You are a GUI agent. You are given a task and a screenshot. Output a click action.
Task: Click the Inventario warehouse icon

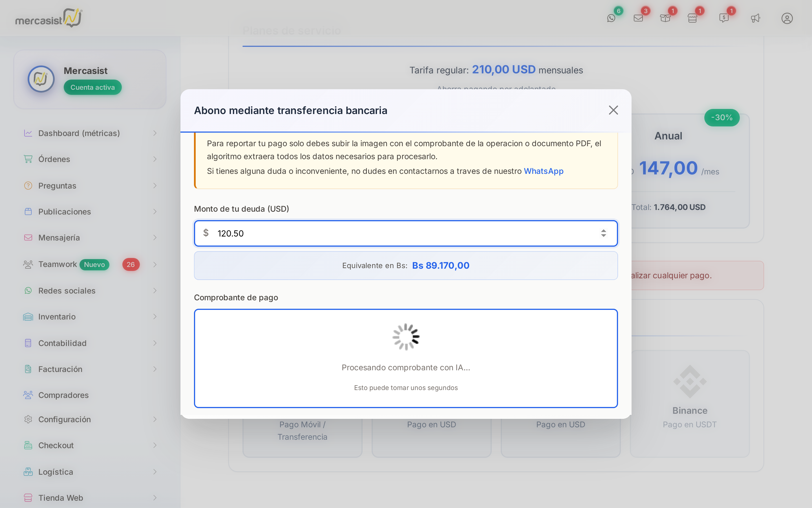pyautogui.click(x=28, y=316)
